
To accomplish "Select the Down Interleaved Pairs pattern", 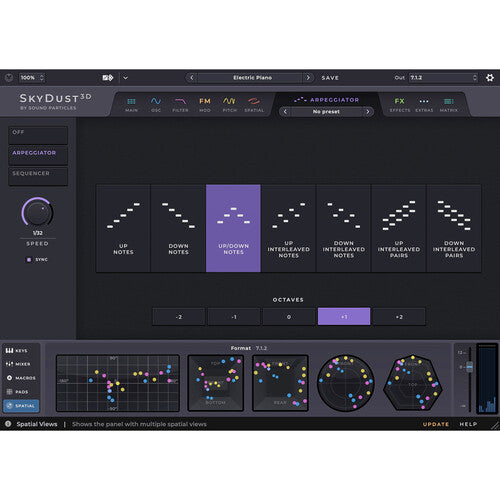I will pos(454,228).
